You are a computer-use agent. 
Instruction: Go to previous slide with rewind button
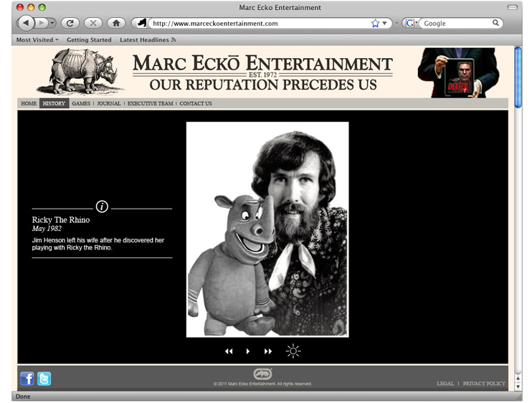click(x=229, y=351)
